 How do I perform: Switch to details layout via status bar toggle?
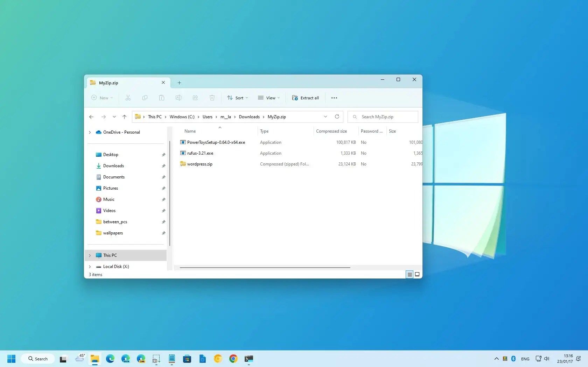pos(409,274)
